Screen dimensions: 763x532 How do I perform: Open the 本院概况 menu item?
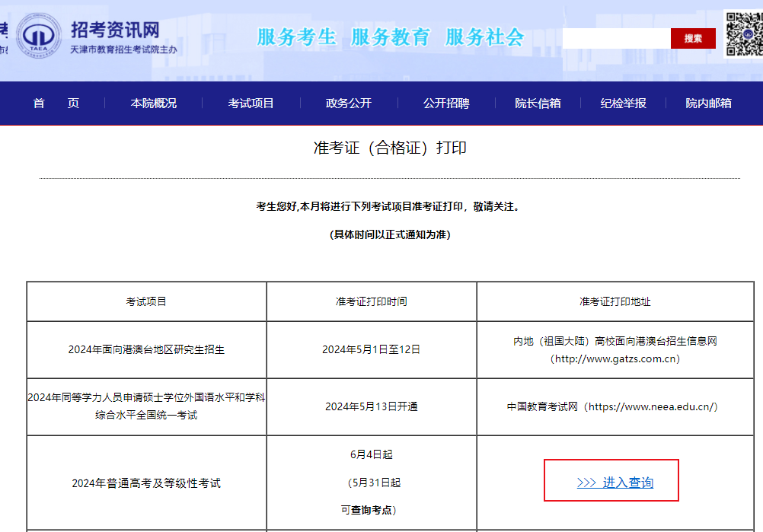(153, 104)
